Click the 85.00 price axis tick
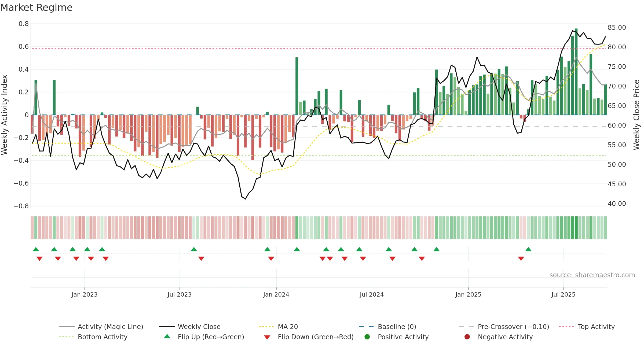Screen dimensions: 644x362 point(617,27)
